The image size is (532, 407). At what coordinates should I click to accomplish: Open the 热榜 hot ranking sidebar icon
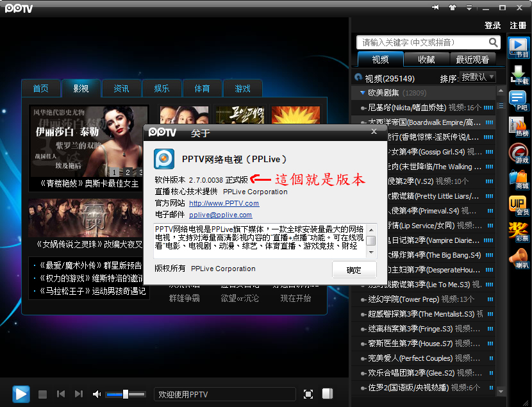[519, 127]
